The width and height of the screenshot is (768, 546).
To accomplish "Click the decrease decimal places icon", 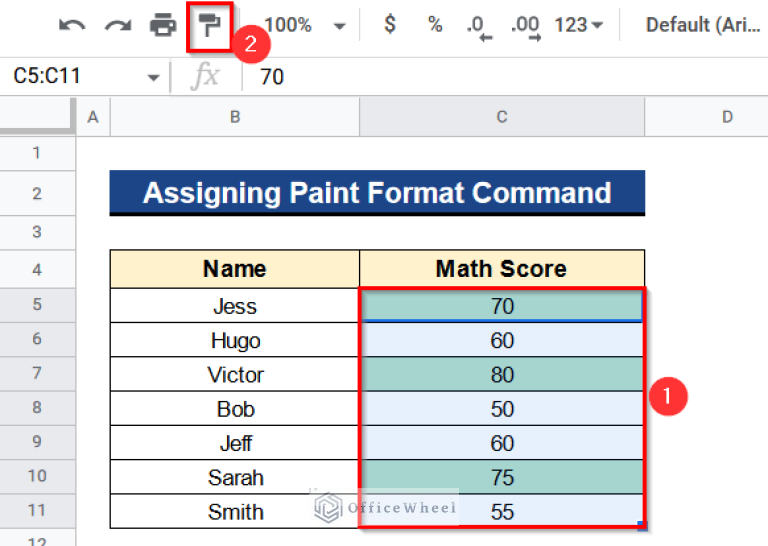I will pyautogui.click(x=478, y=26).
